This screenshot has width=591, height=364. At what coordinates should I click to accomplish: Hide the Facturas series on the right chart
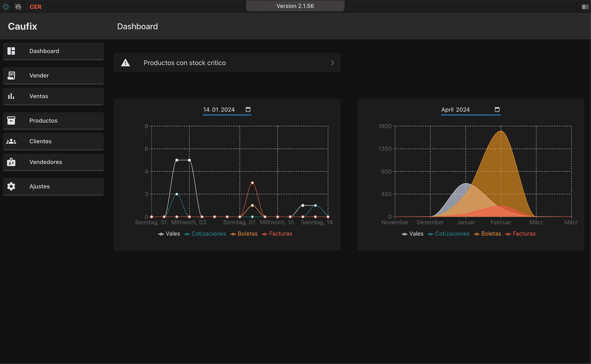pyautogui.click(x=521, y=234)
